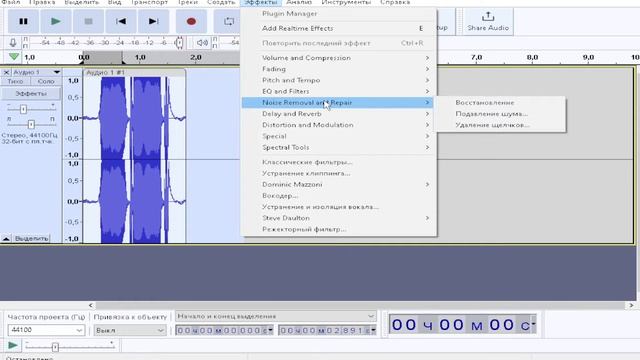Close track Аудио 1 with X
This screenshot has height=360, width=640.
click(x=6, y=72)
